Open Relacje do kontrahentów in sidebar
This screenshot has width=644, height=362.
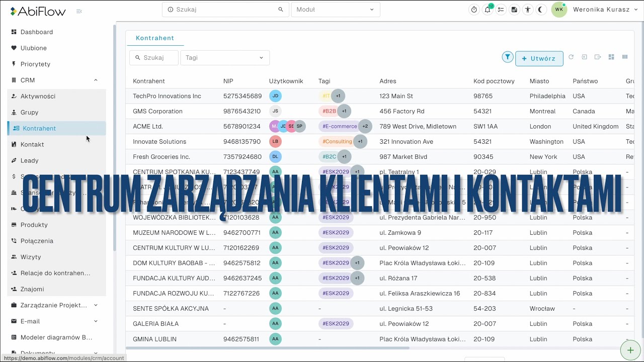pos(56,274)
